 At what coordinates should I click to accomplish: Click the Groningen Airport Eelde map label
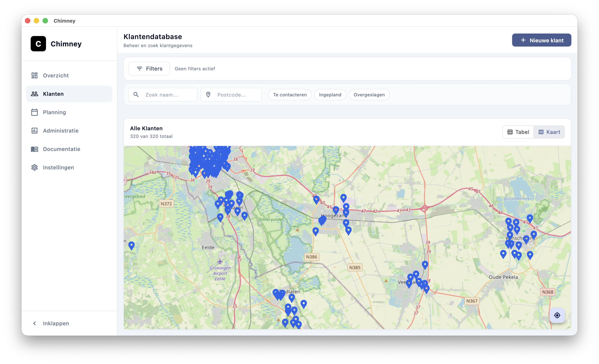(220, 273)
